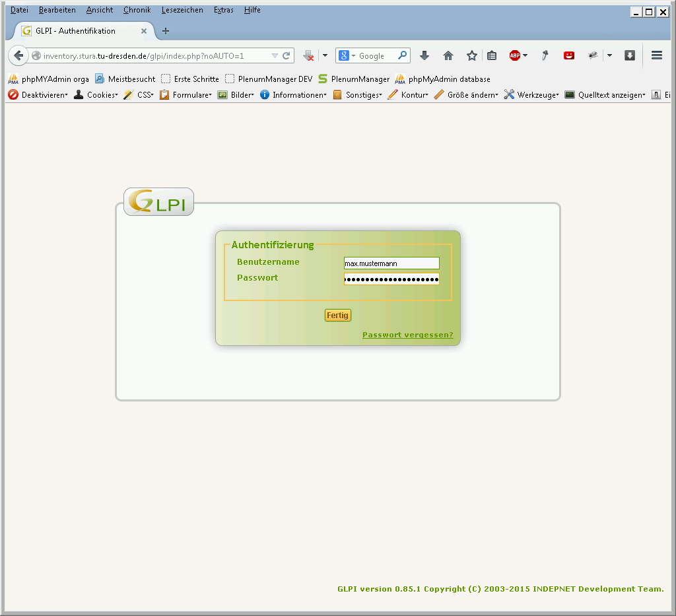Click the Benutzername input field
676x616 pixels.
[x=391, y=263]
